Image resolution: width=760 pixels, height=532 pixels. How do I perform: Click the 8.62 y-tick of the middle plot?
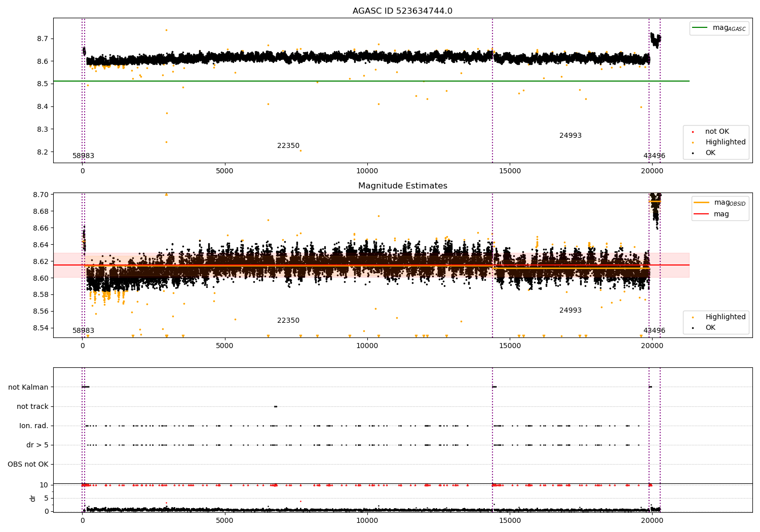click(41, 261)
